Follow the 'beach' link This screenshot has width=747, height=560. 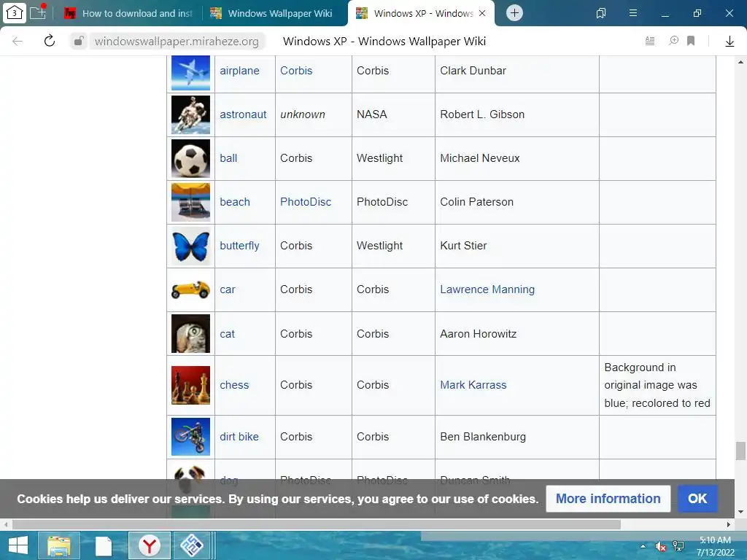[x=235, y=202]
